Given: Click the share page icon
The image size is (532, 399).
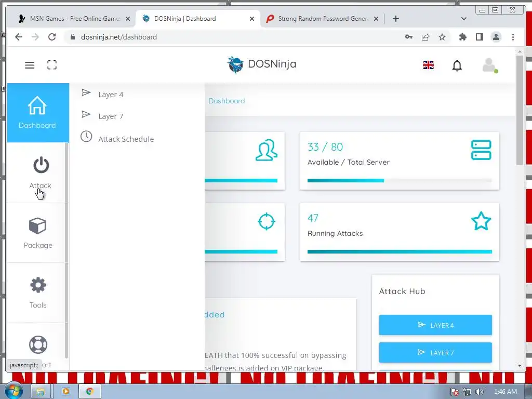Looking at the screenshot, I should coord(425,37).
